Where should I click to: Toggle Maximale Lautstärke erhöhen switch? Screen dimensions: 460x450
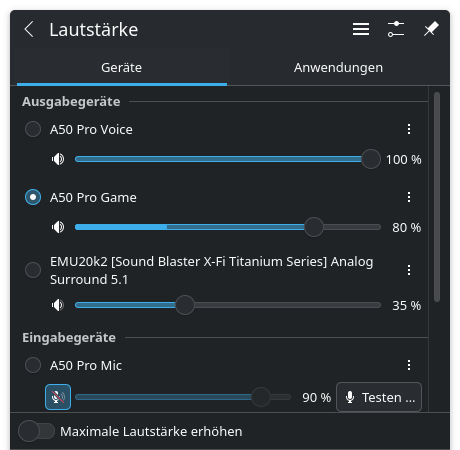[37, 431]
